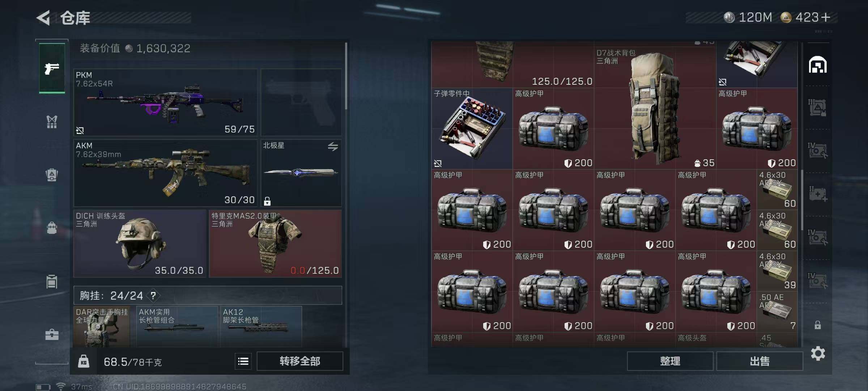
Task: Add currency with the plus after 423
Action: point(825,17)
